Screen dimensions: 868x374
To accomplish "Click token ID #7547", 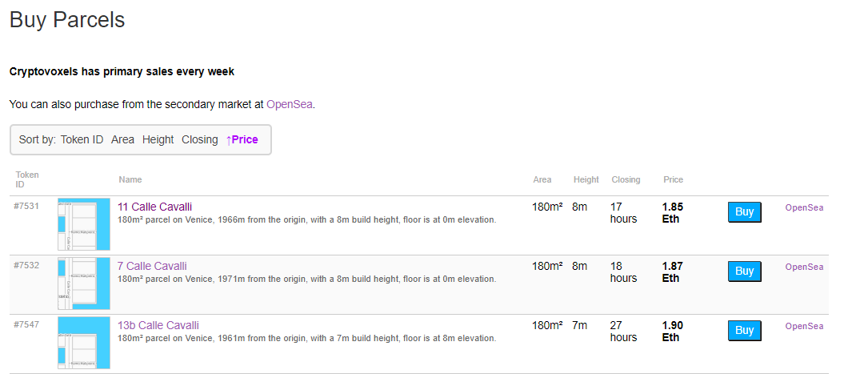I will [26, 325].
